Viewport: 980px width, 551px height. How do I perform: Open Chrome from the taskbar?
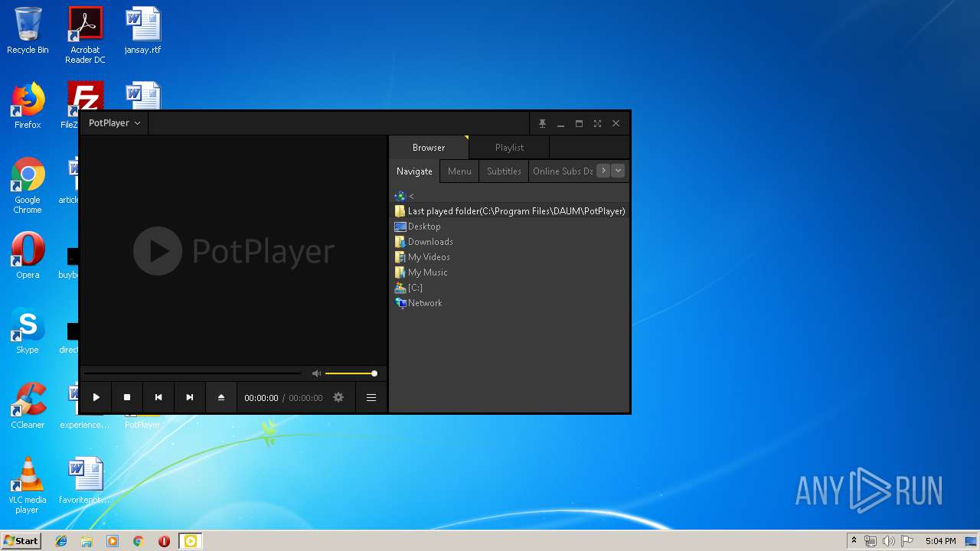pos(139,541)
